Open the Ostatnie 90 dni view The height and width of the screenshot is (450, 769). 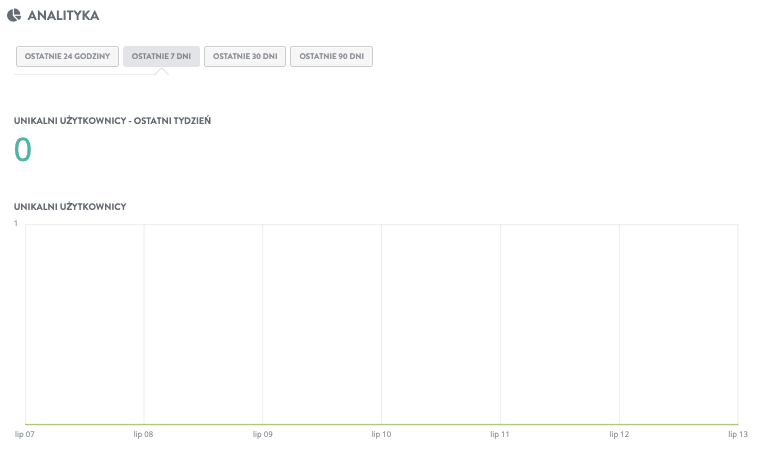coord(332,56)
